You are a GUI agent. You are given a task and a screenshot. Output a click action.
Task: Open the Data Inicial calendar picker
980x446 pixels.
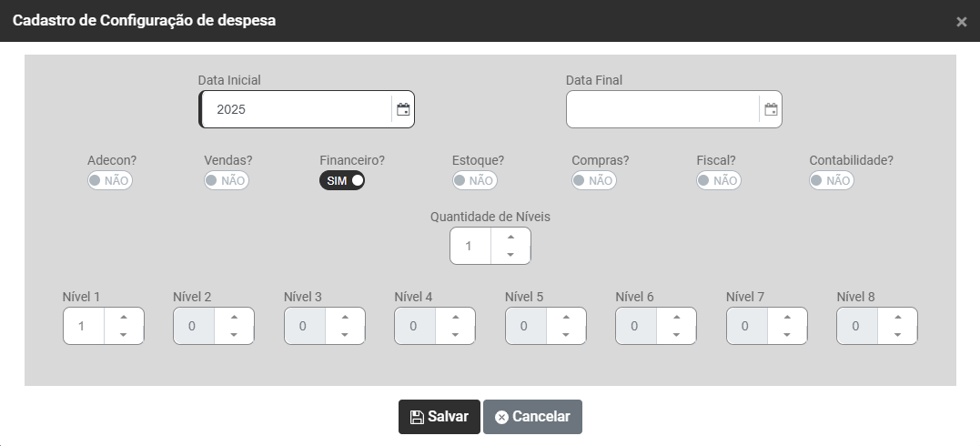click(x=403, y=109)
